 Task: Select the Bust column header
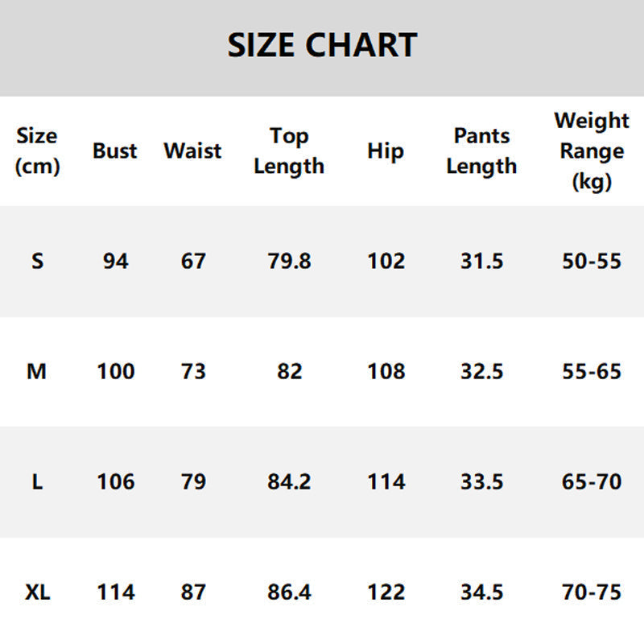click(114, 151)
